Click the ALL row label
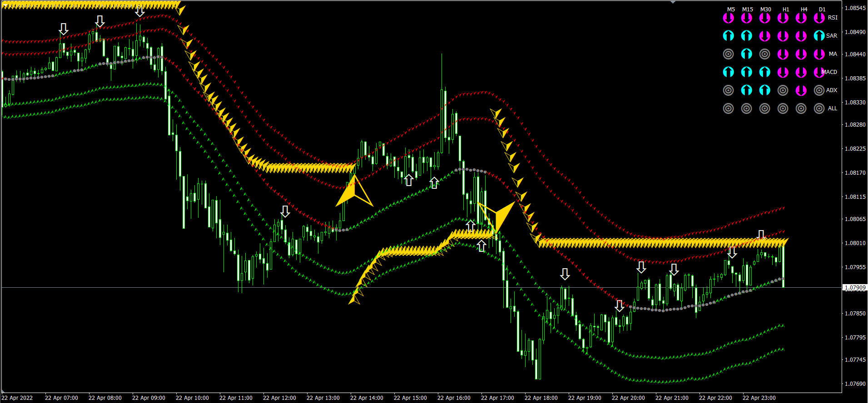The image size is (868, 403). pos(833,108)
